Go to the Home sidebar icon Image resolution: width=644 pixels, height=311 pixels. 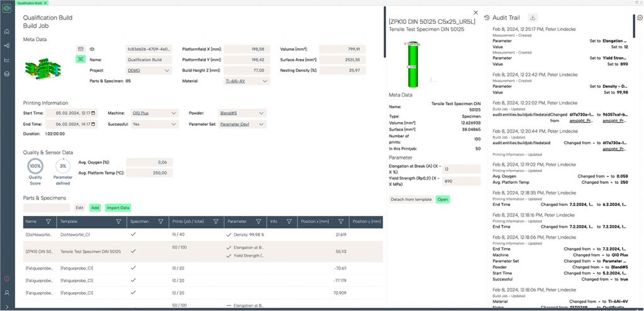point(6,31)
